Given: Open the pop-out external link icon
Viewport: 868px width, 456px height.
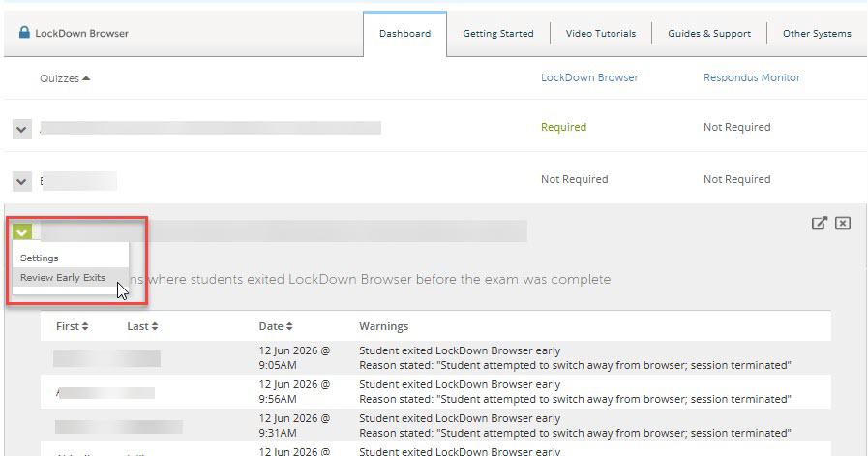Looking at the screenshot, I should 820,223.
